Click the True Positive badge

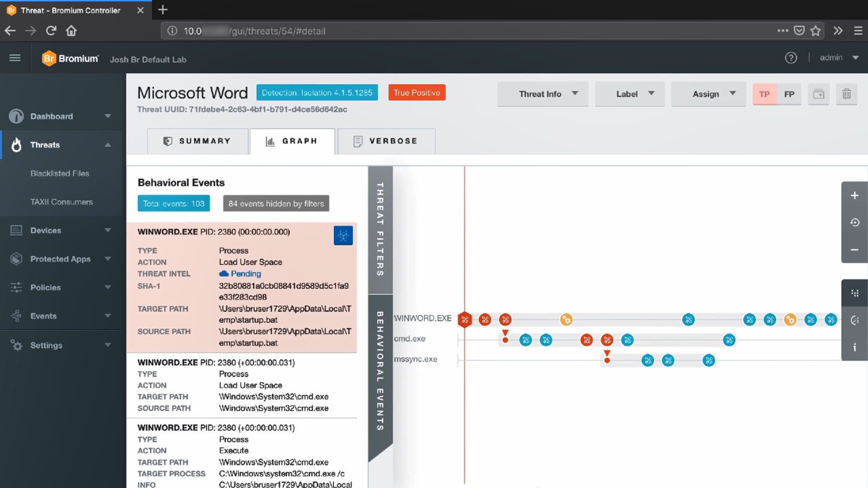[x=417, y=93]
